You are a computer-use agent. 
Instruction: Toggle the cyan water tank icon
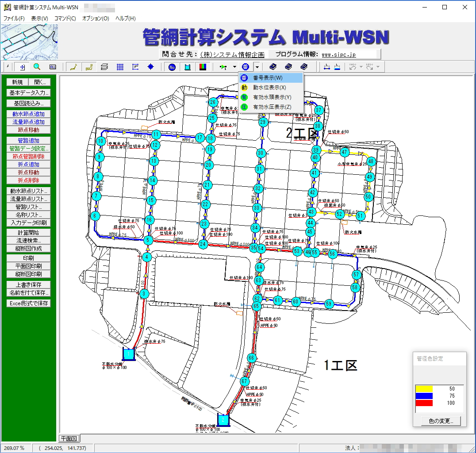188,67
